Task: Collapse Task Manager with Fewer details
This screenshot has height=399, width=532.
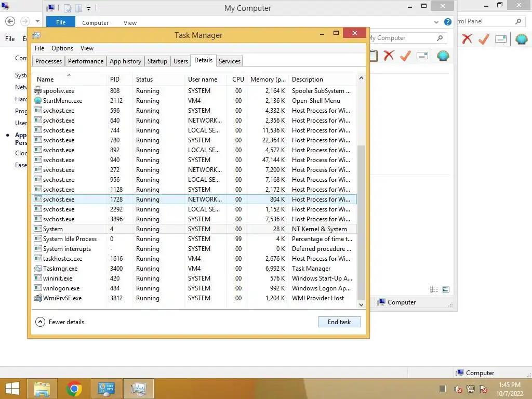Action: (60, 322)
